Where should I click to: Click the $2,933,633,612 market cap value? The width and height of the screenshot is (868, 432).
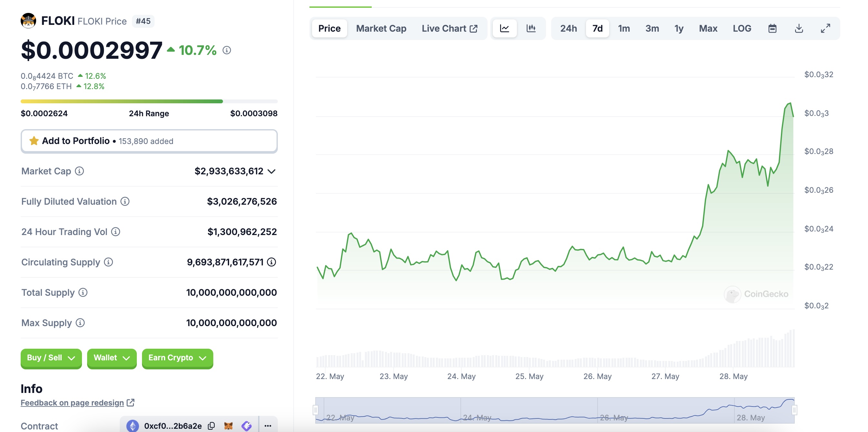229,171
